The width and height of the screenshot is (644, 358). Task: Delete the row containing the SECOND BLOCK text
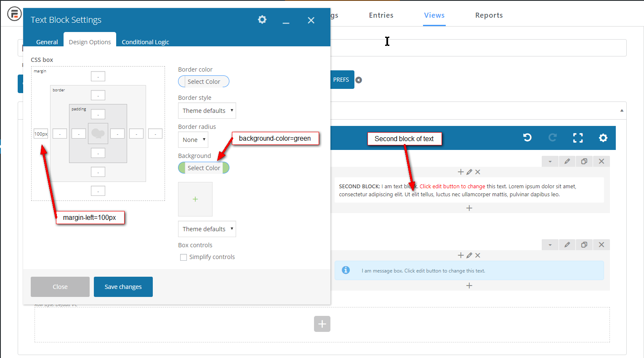[x=601, y=161]
